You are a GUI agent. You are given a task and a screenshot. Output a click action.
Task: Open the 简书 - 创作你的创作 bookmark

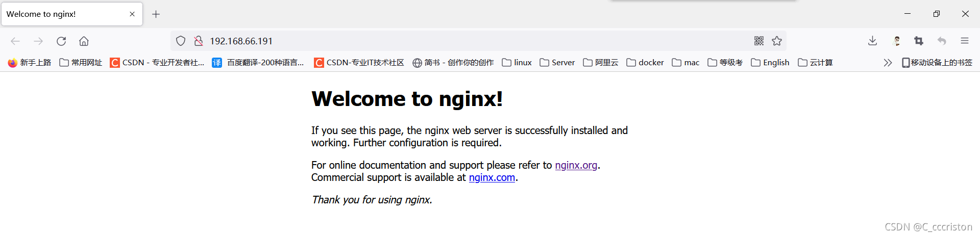click(x=453, y=63)
